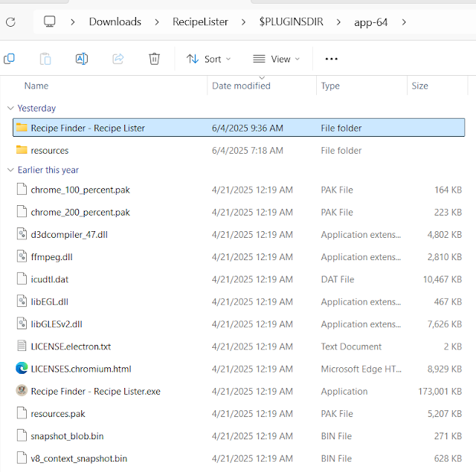Click the Text Document type cell
The height and width of the screenshot is (472, 476).
(x=351, y=346)
